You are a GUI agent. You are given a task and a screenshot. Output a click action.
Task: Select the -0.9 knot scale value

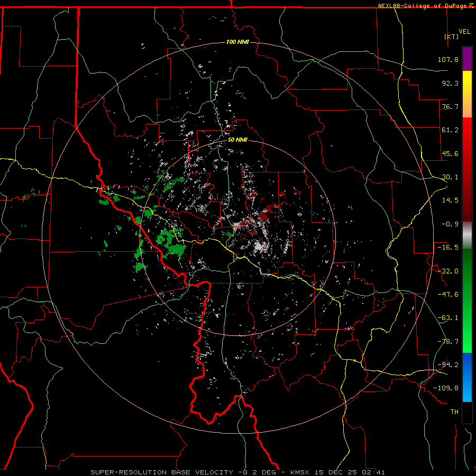450,224
